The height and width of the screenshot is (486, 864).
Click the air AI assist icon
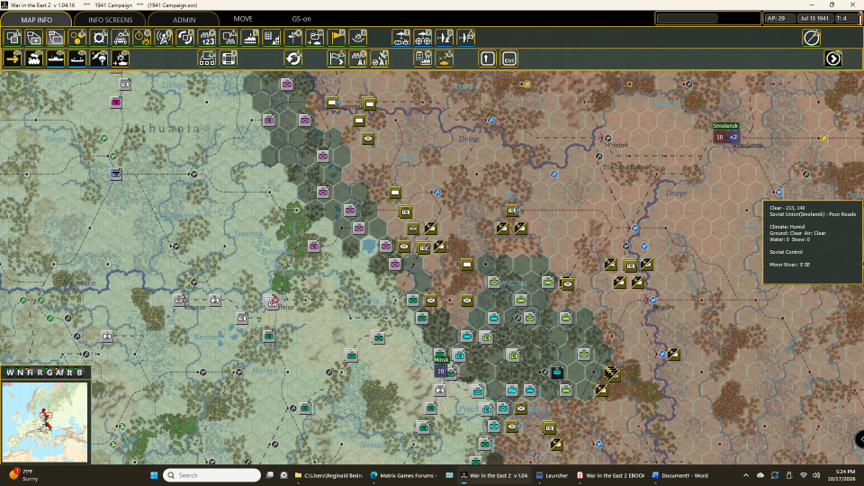point(380,58)
